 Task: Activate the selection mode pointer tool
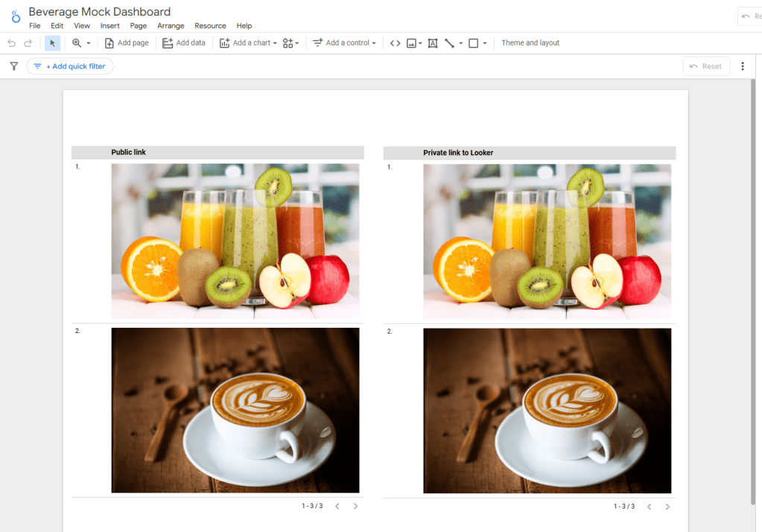click(x=52, y=43)
